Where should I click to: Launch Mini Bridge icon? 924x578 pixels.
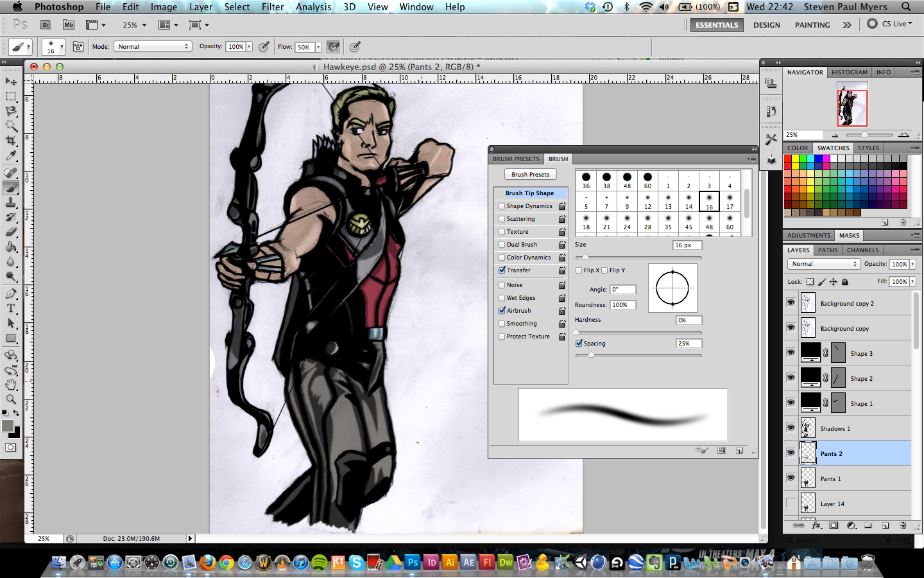coord(69,25)
